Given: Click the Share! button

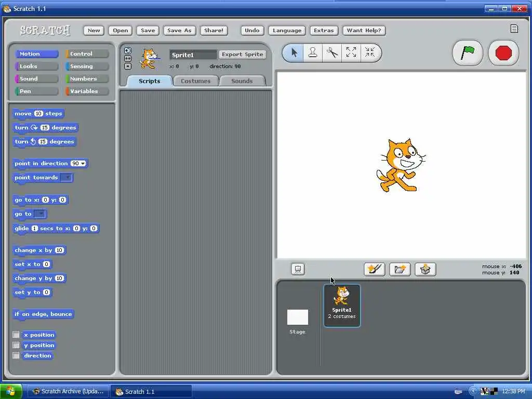Looking at the screenshot, I should 214,31.
